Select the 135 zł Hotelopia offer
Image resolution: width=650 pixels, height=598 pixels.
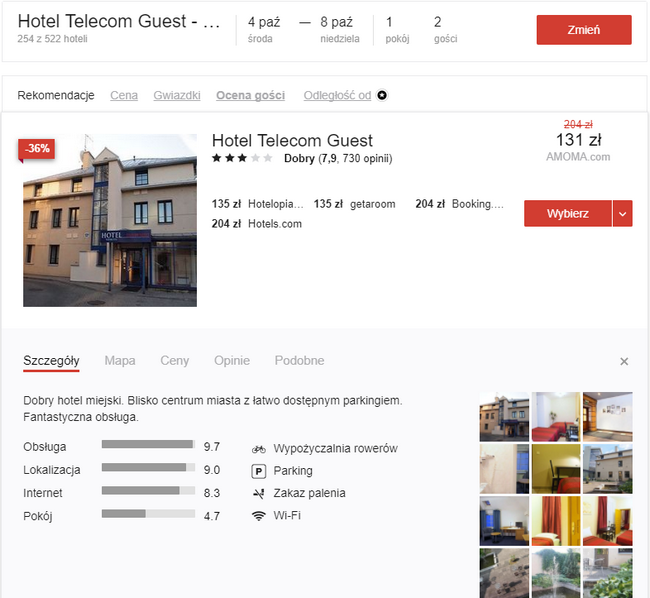click(255, 204)
